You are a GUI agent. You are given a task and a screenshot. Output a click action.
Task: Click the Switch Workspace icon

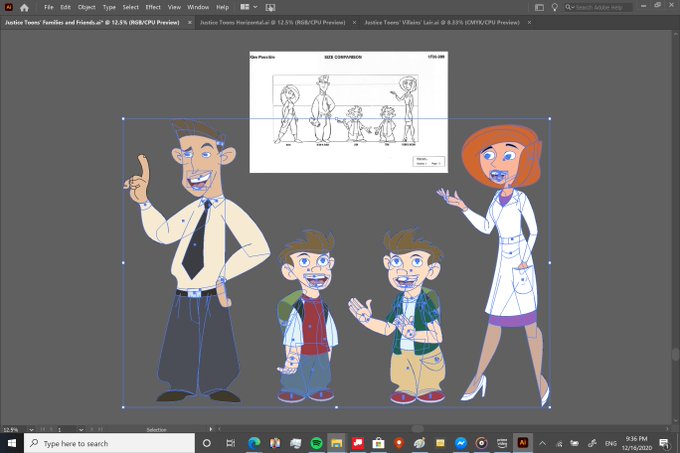[x=539, y=7]
